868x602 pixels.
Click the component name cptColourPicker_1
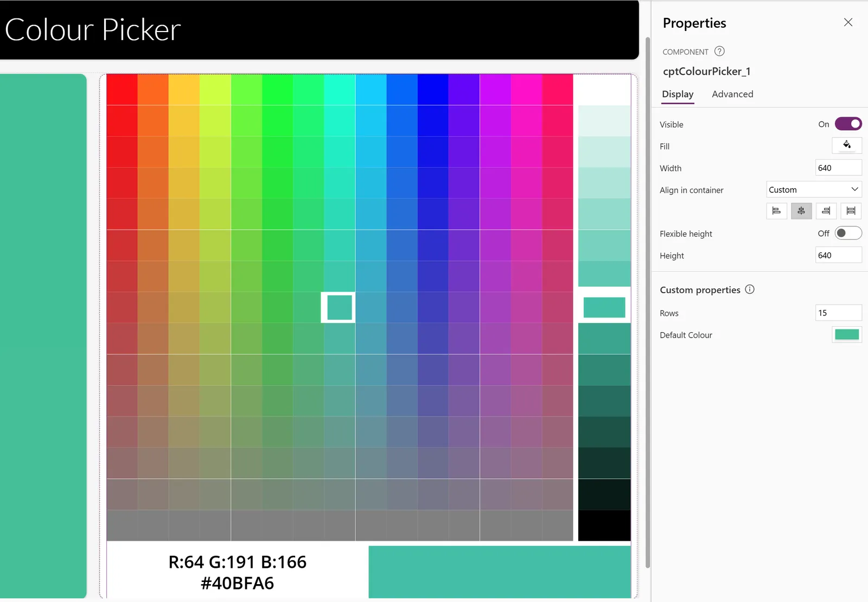click(706, 71)
